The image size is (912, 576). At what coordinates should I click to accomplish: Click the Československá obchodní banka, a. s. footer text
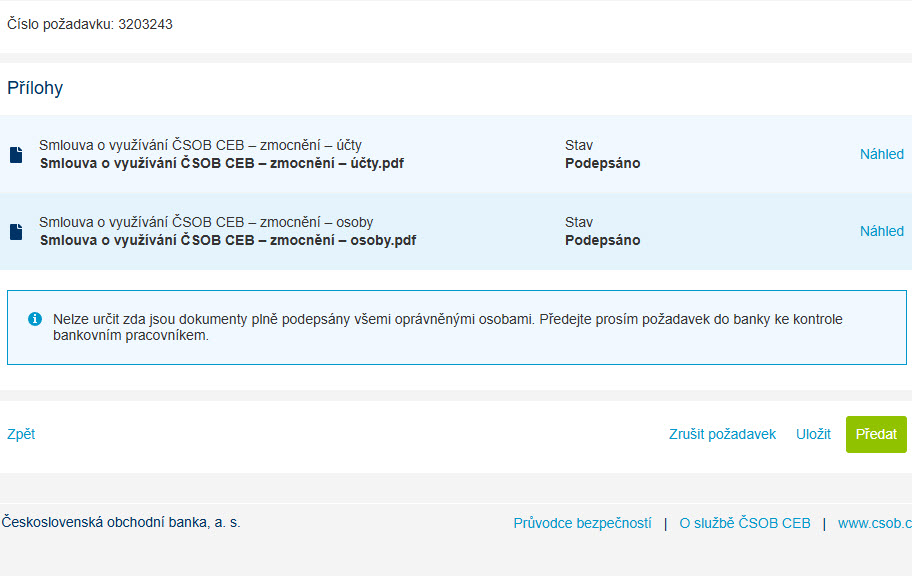pyautogui.click(x=120, y=522)
